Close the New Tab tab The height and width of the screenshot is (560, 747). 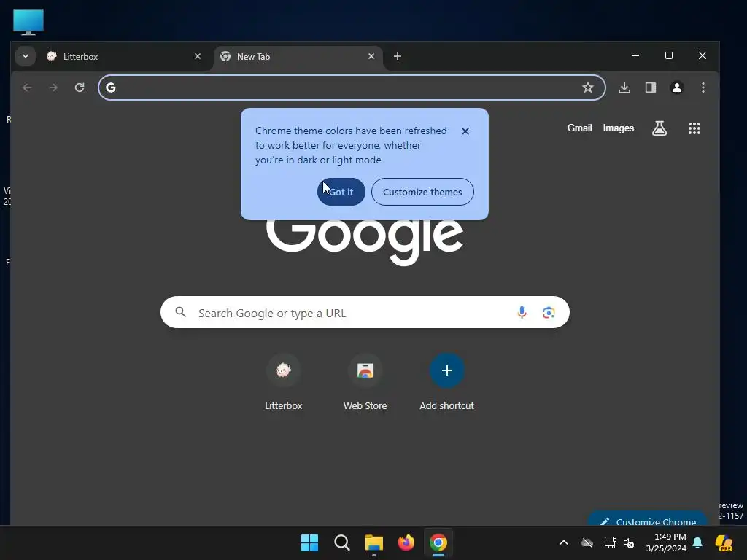(371, 56)
